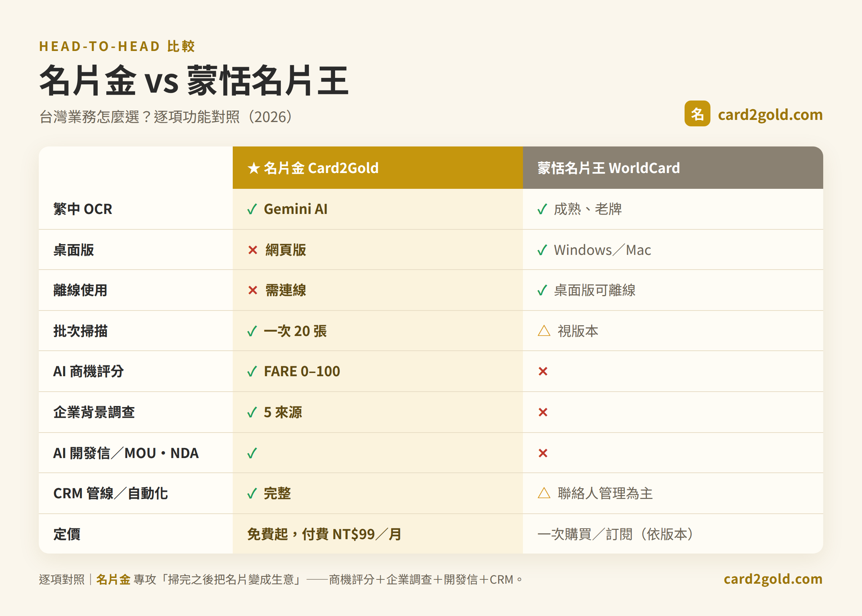Click the 完整 cell text
862x616 pixels.
pyautogui.click(x=277, y=494)
